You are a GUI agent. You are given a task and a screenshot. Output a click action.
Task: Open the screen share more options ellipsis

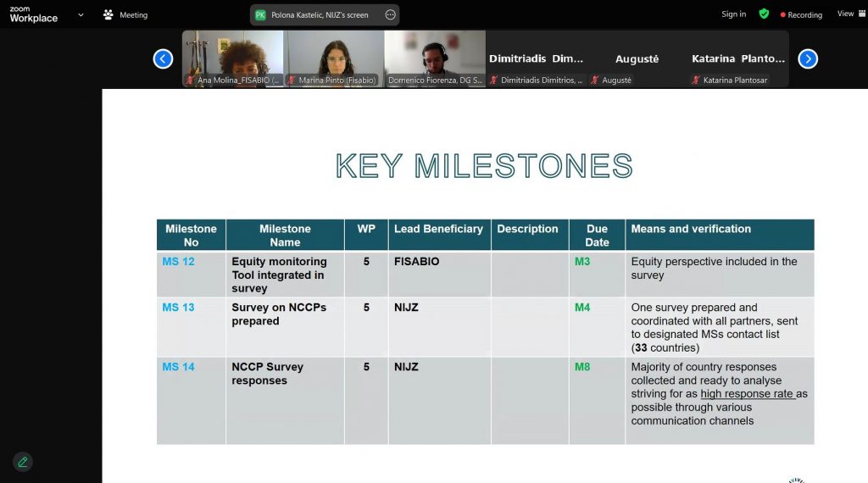click(390, 14)
